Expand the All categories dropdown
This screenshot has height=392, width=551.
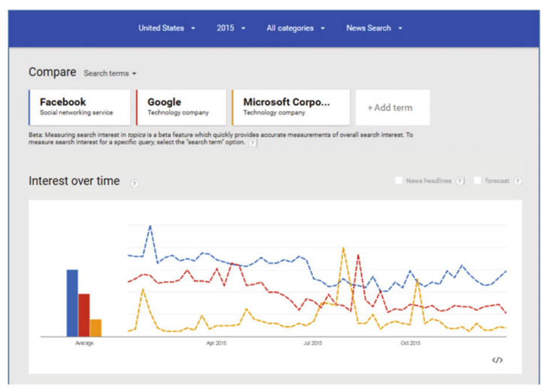295,28
